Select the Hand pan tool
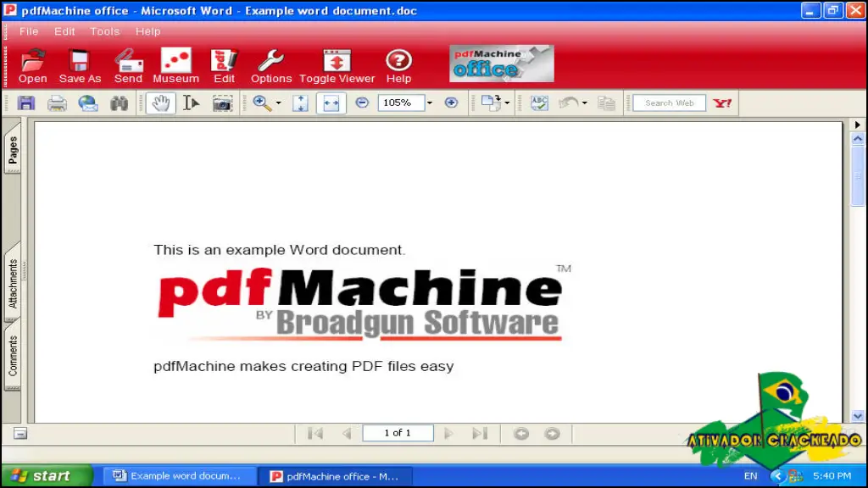 pos(160,103)
